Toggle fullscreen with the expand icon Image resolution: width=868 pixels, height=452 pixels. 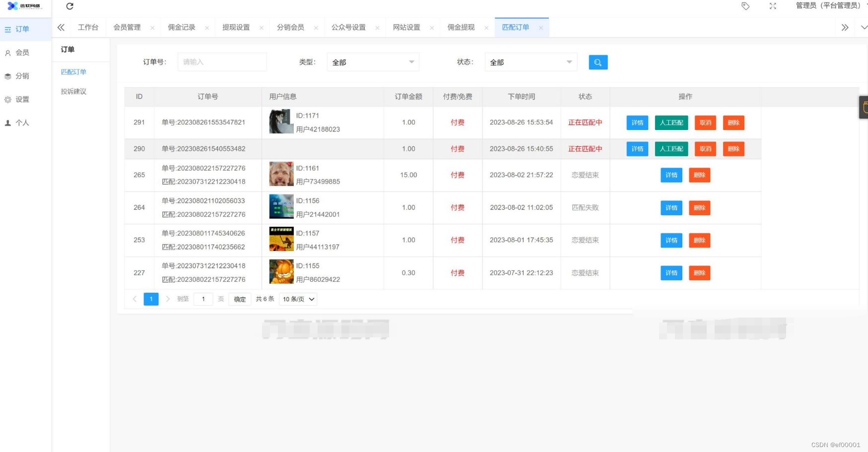[x=773, y=6]
